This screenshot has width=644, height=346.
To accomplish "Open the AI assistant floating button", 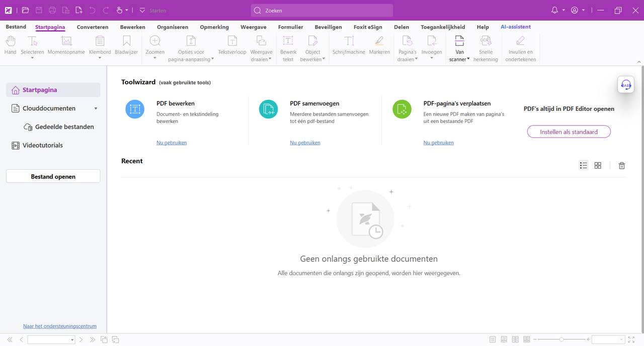I will pyautogui.click(x=626, y=85).
